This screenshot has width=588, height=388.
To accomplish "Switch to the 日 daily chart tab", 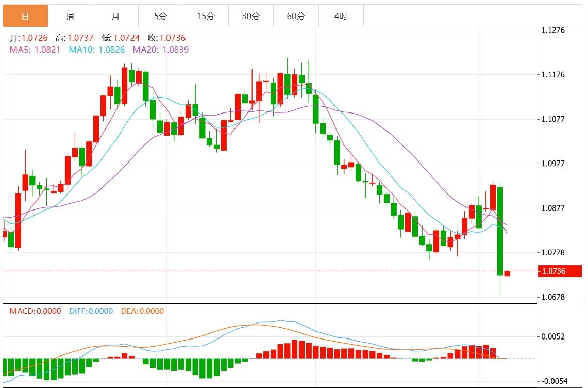I will click(x=25, y=16).
